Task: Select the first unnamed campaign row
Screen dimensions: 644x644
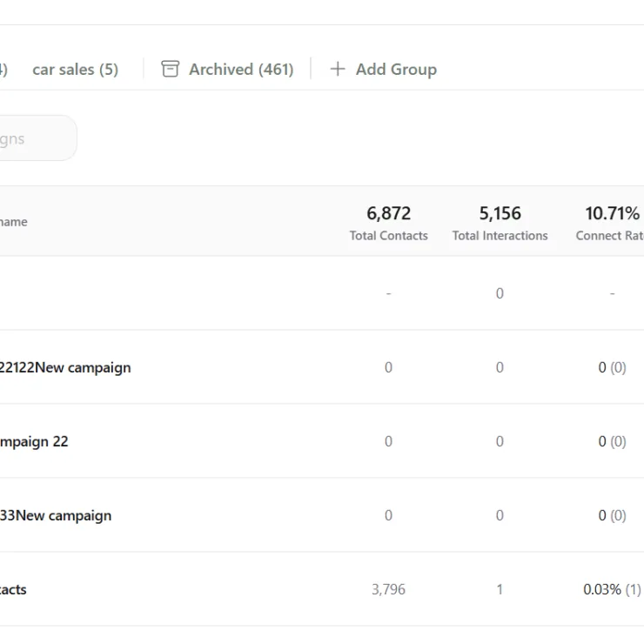Action: pyautogui.click(x=322, y=292)
